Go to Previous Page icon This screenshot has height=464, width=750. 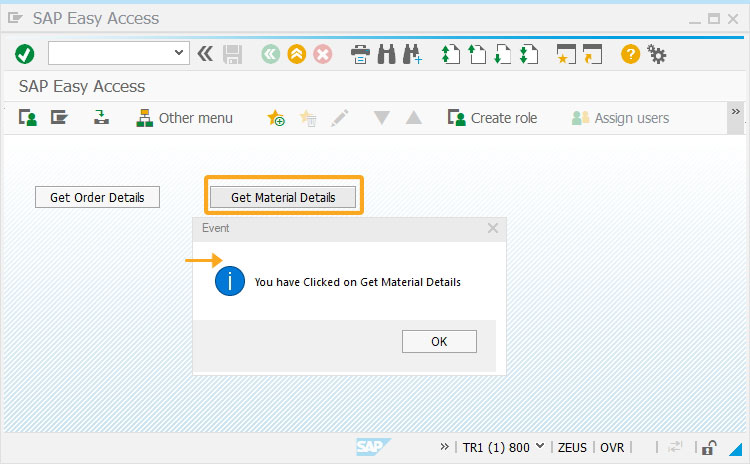click(476, 54)
